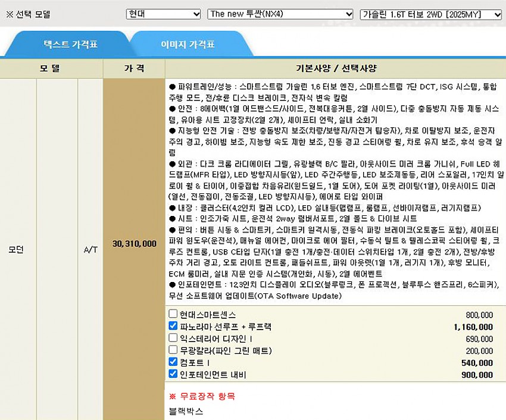Click the 기본사양 / 선택사양 column header

pos(335,68)
